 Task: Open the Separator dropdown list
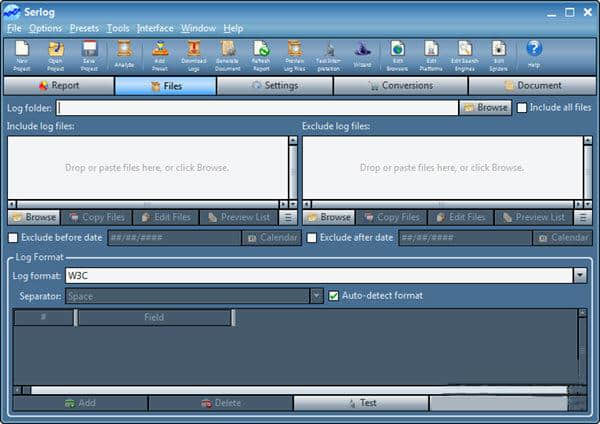[317, 296]
